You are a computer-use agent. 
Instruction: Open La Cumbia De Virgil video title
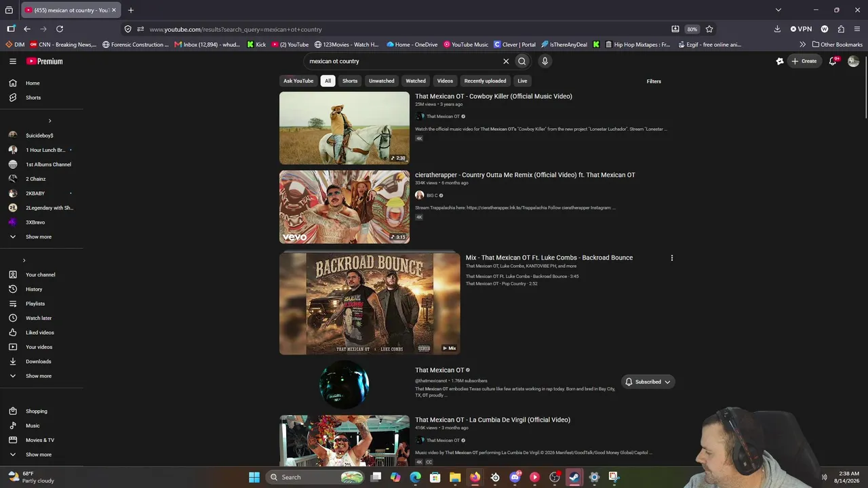493,420
